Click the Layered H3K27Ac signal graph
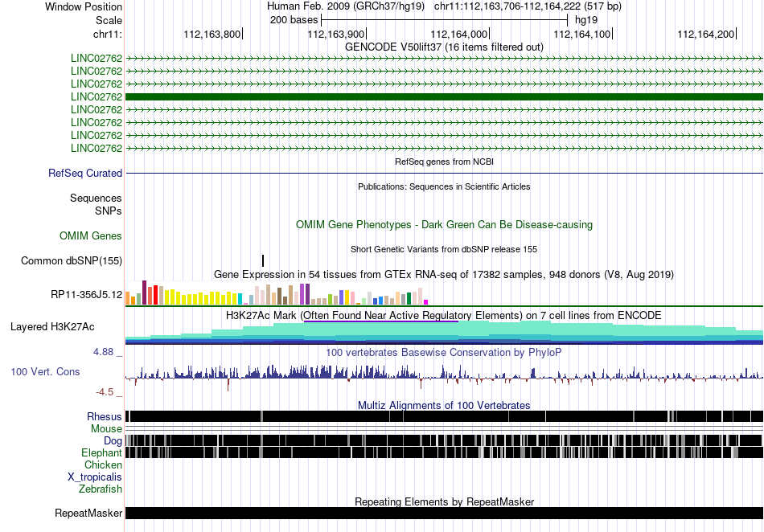This screenshot has width=764, height=532. pos(445,333)
